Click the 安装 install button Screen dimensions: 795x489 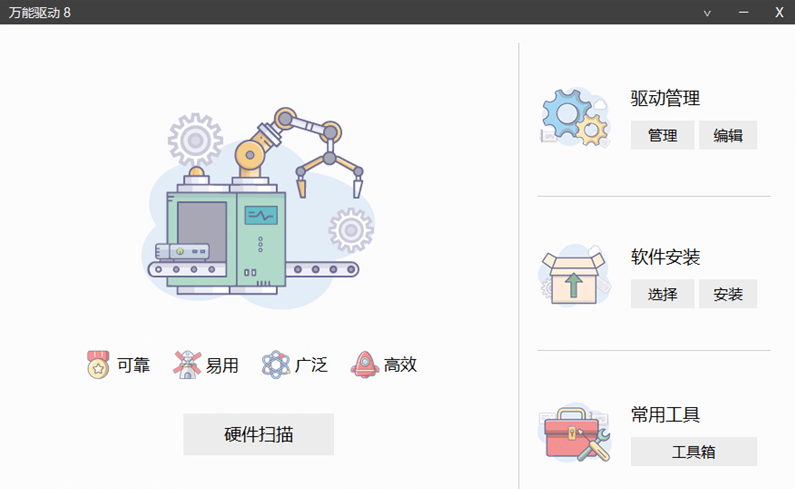[728, 294]
